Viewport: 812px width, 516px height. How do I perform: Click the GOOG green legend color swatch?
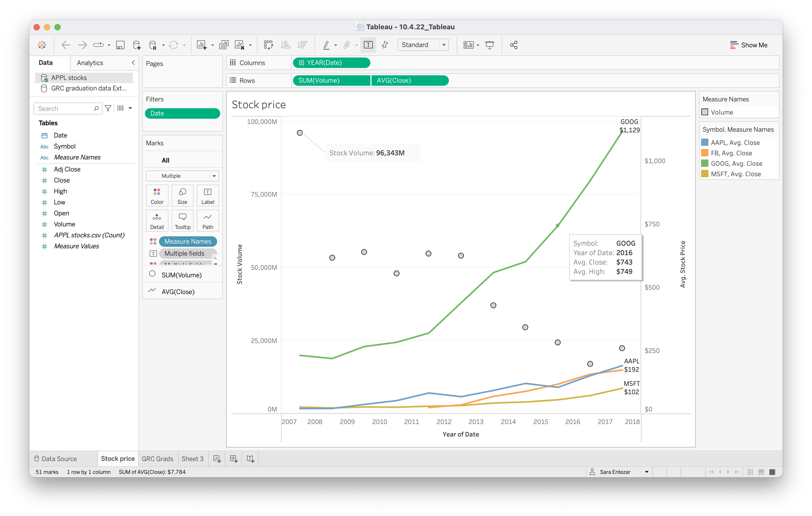(704, 164)
